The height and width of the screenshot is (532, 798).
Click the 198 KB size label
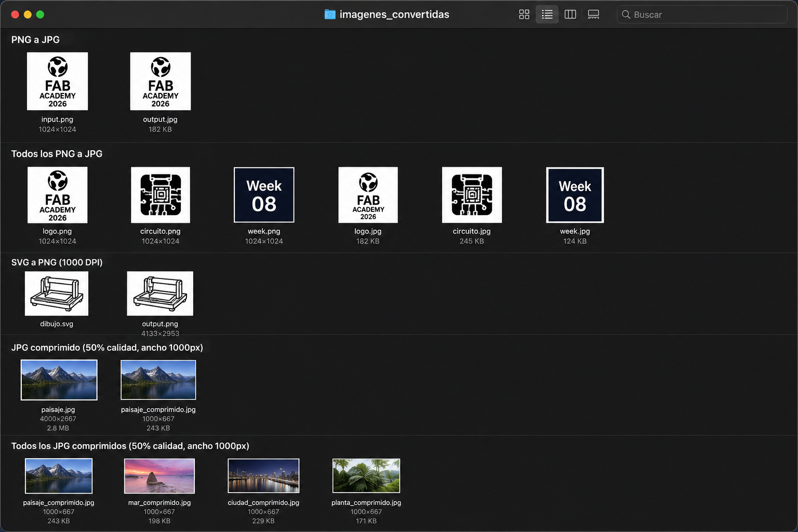click(159, 521)
